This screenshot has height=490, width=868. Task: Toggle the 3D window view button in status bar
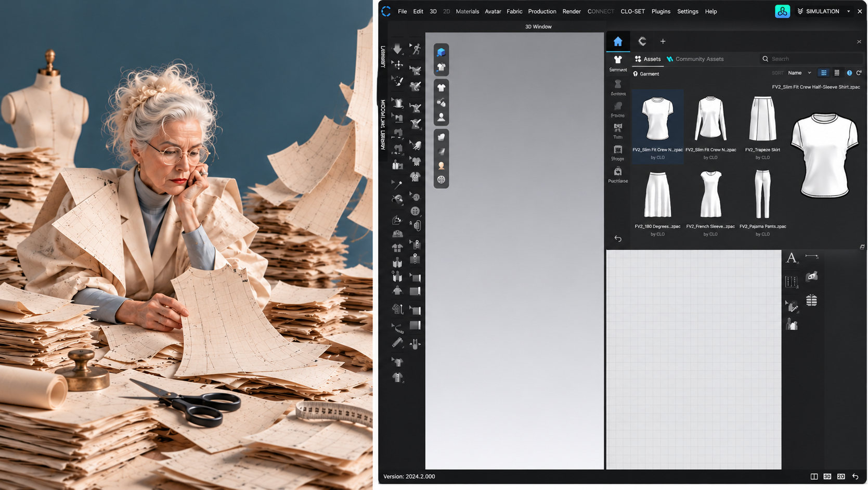click(x=827, y=476)
